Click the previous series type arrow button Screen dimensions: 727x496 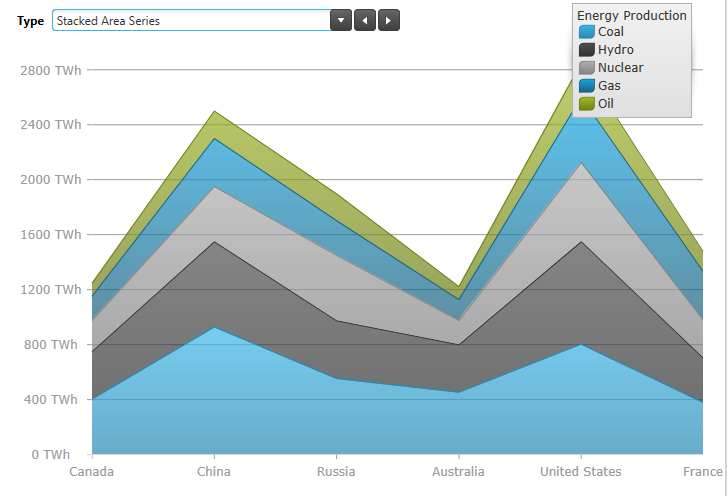(365, 20)
